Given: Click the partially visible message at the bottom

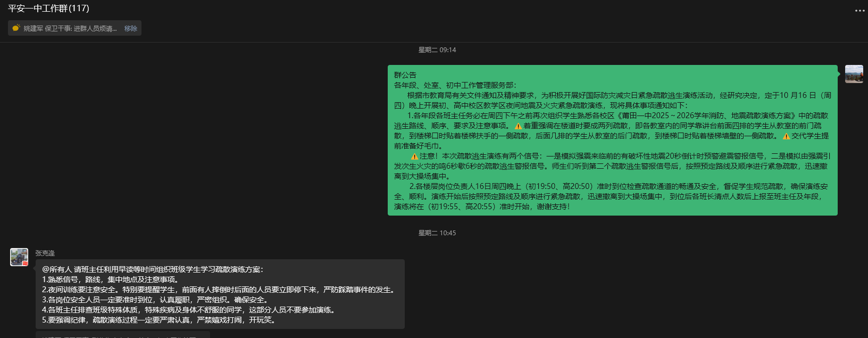Looking at the screenshot, I should pos(122,335).
